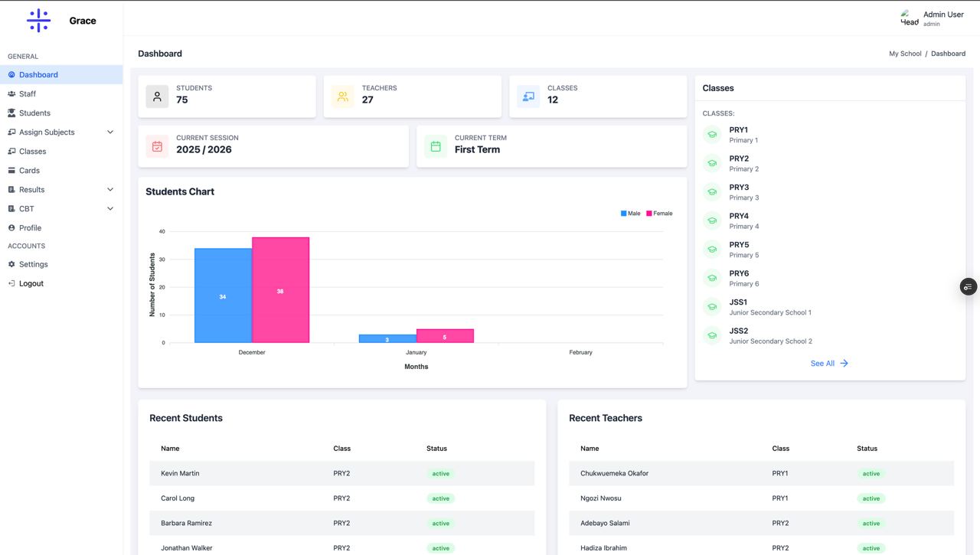Click the Results sidebar icon

pos(11,190)
